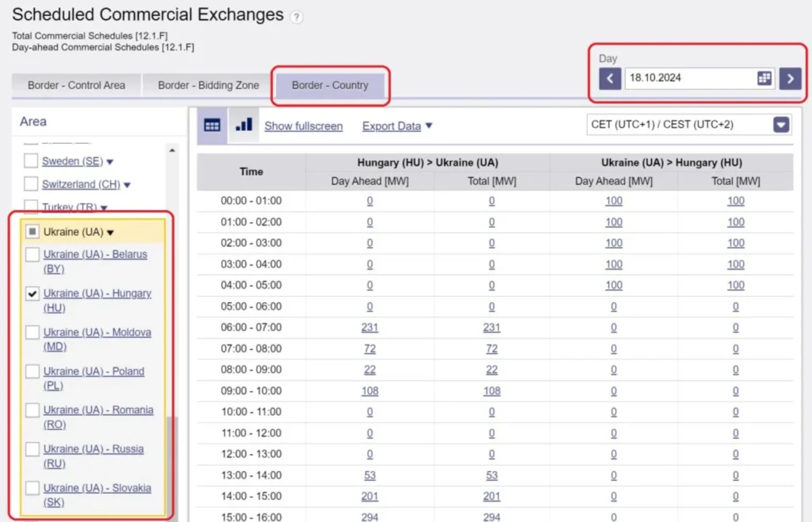Open the Export Data dropdown
This screenshot has height=522, width=812.
397,126
